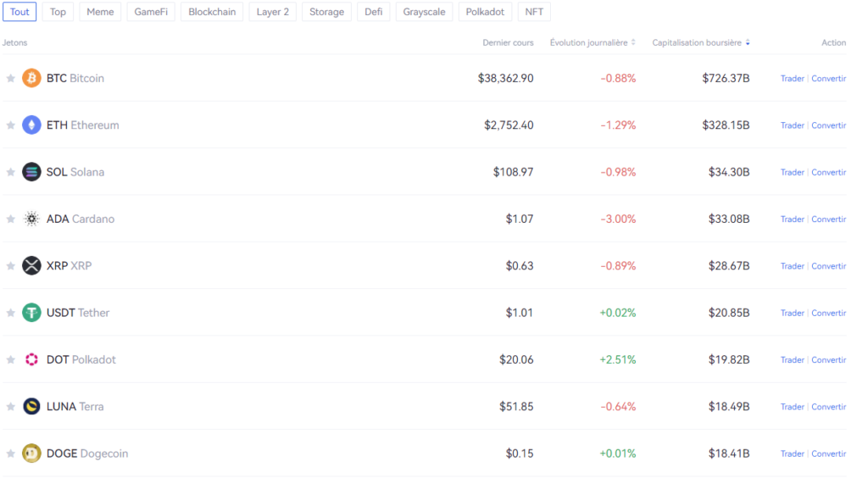868x478 pixels.
Task: Click the Solana coin logo
Action: [x=31, y=172]
